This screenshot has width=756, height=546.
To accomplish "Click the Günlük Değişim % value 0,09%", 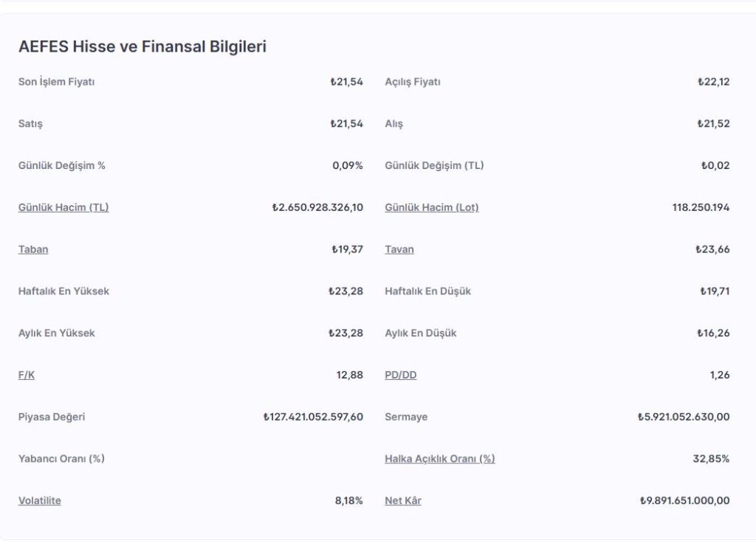I will click(x=348, y=165).
